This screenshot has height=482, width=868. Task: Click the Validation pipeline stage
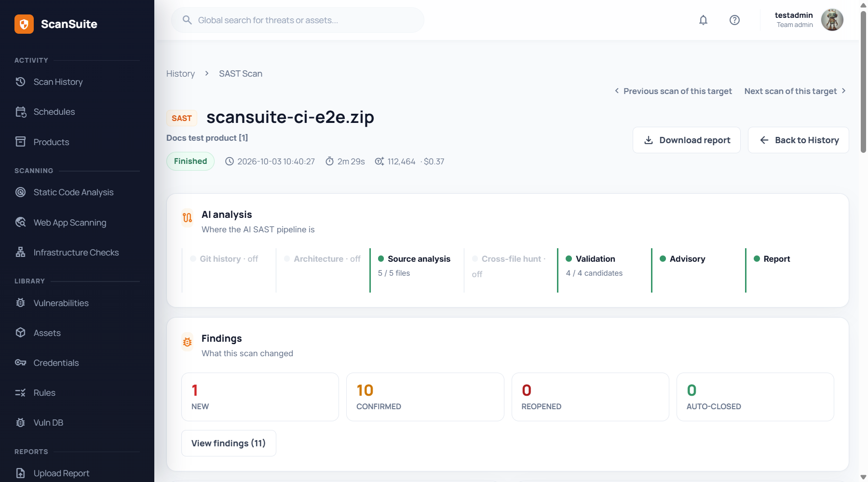point(604,270)
